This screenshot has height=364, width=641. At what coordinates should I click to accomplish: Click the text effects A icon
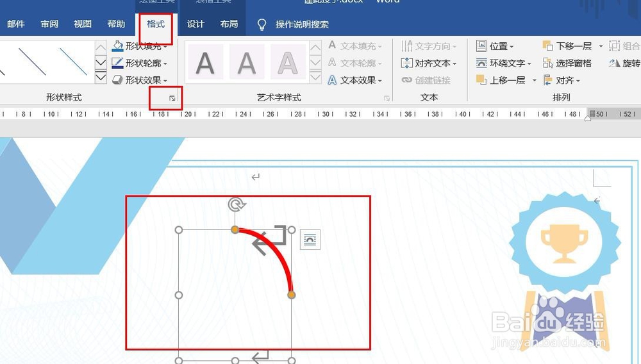point(332,80)
